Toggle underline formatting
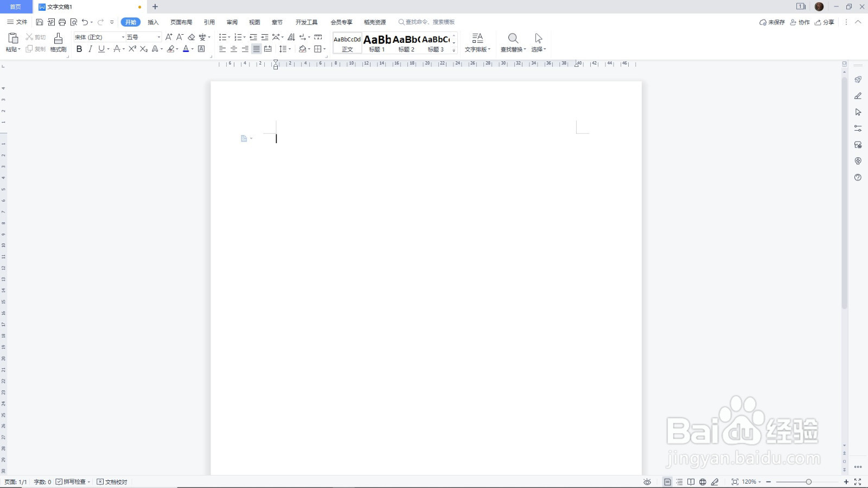This screenshot has height=488, width=868. [x=101, y=49]
